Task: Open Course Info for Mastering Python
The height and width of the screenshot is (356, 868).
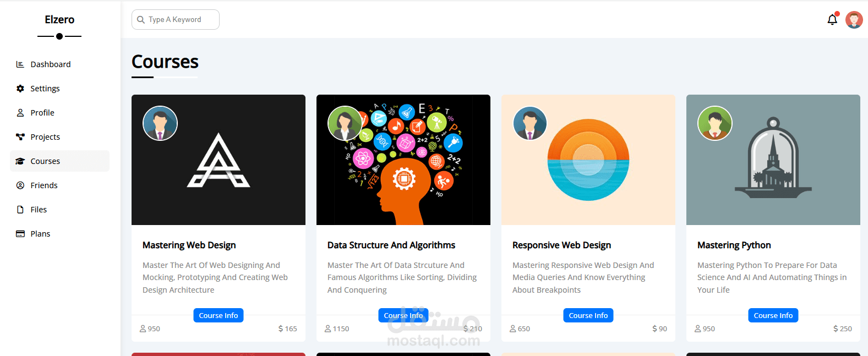Action: coord(773,315)
